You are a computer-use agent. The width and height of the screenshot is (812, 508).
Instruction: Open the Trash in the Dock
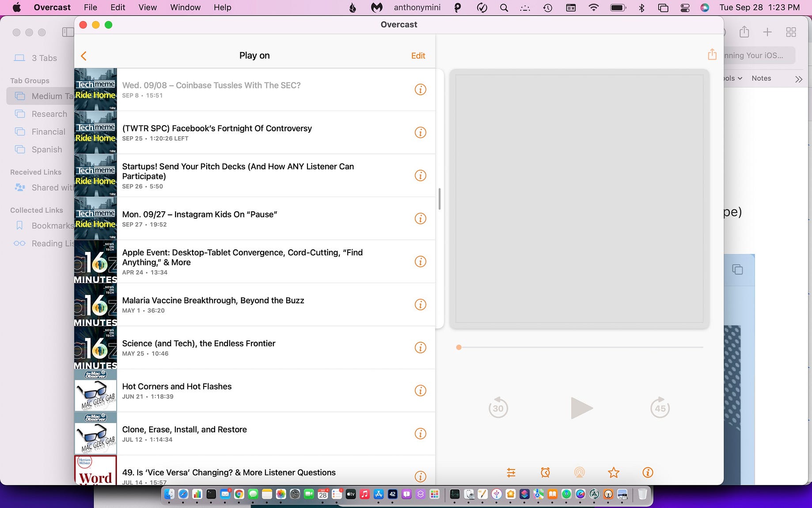pyautogui.click(x=642, y=494)
